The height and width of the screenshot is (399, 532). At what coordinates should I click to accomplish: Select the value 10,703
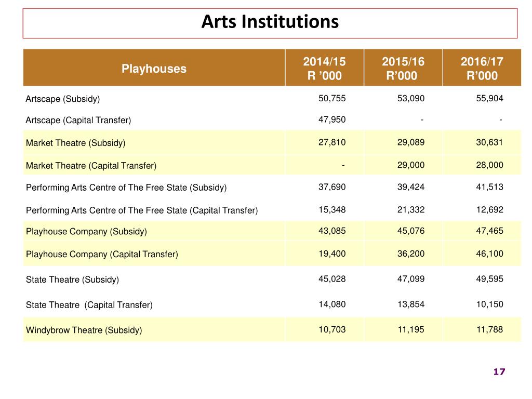point(332,329)
